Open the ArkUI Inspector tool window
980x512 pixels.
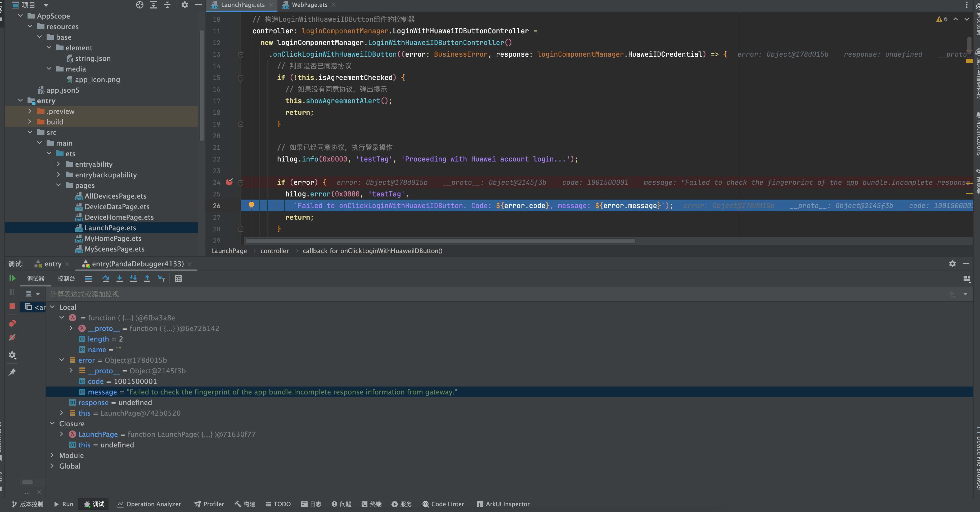pos(503,504)
